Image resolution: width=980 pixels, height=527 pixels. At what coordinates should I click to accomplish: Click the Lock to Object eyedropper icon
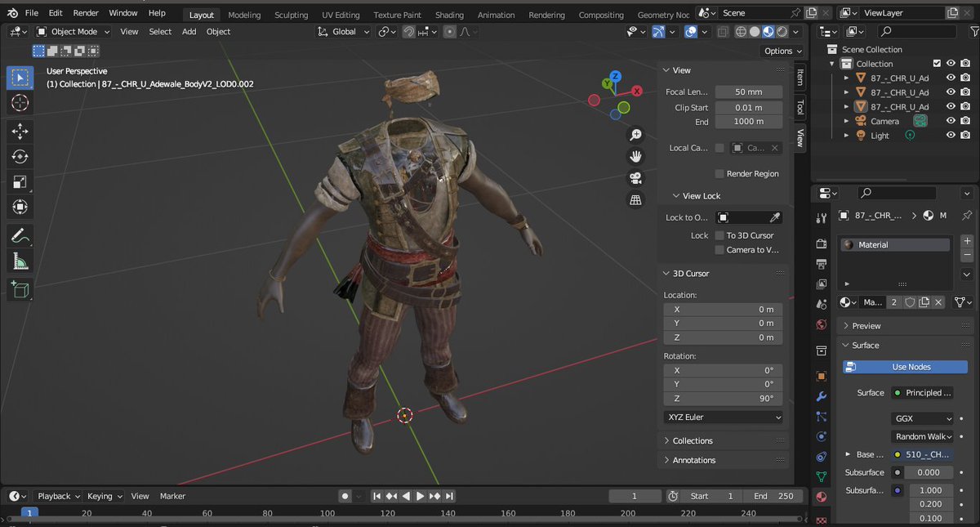coord(775,217)
